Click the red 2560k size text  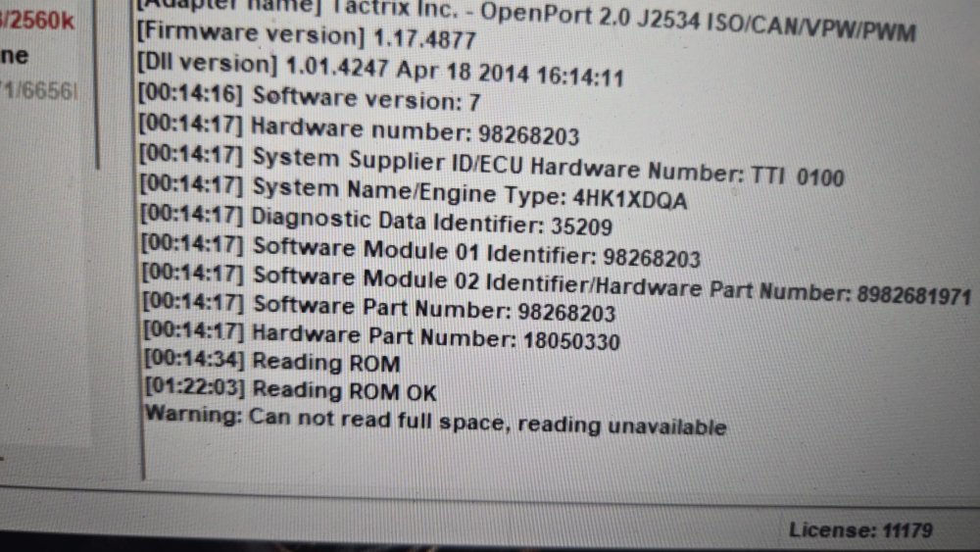37,22
